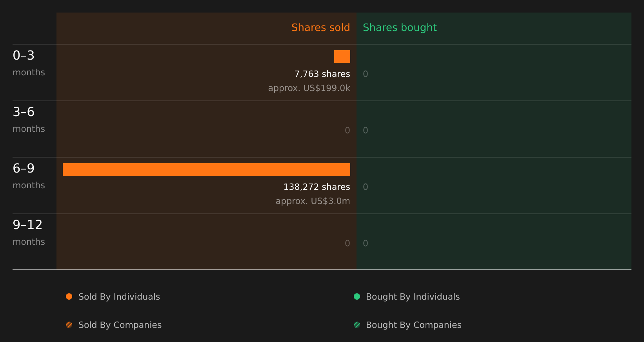This screenshot has height=342, width=644.
Task: Click the sold zero in 9–12 months row
Action: coord(347,243)
